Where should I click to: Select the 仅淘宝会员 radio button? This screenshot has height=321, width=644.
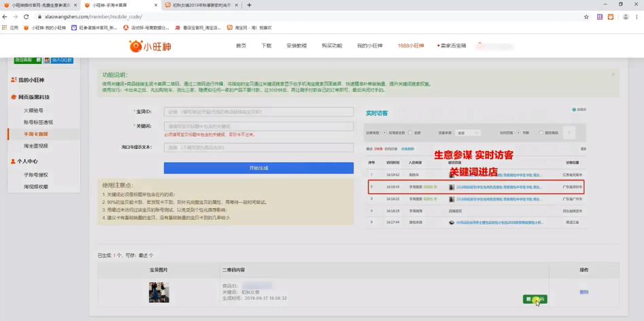point(384,133)
